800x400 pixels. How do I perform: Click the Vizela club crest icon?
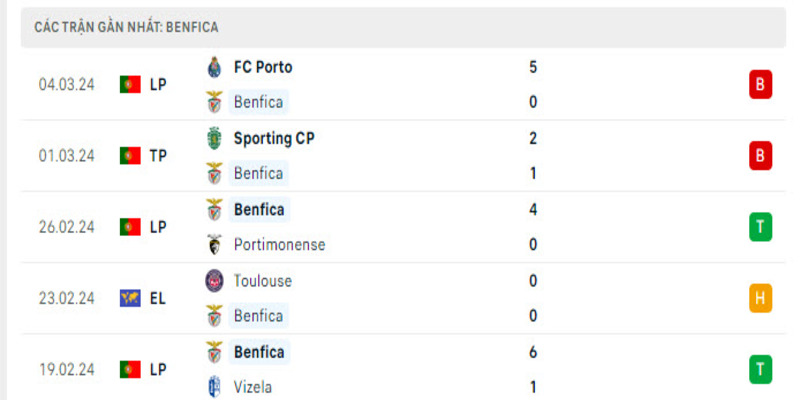213,387
